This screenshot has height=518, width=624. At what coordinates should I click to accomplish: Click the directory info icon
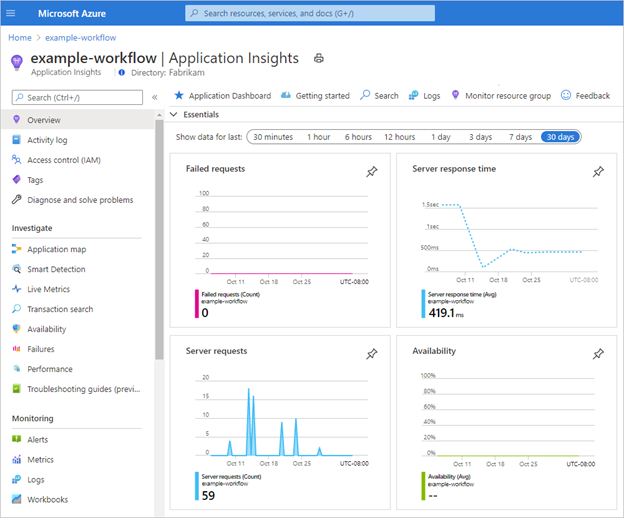(122, 72)
